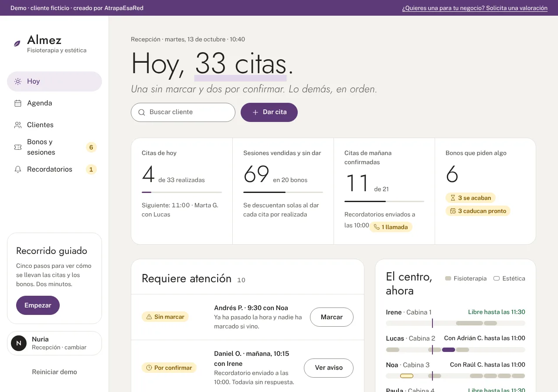
Task: Click the phone icon in '1 llamada'
Action: 377,227
